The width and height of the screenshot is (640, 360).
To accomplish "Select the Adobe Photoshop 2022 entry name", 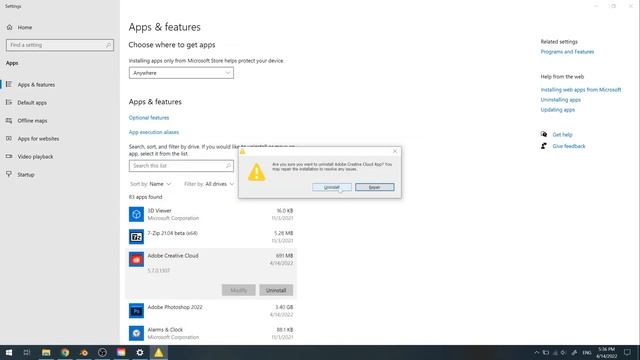I will coord(175,307).
